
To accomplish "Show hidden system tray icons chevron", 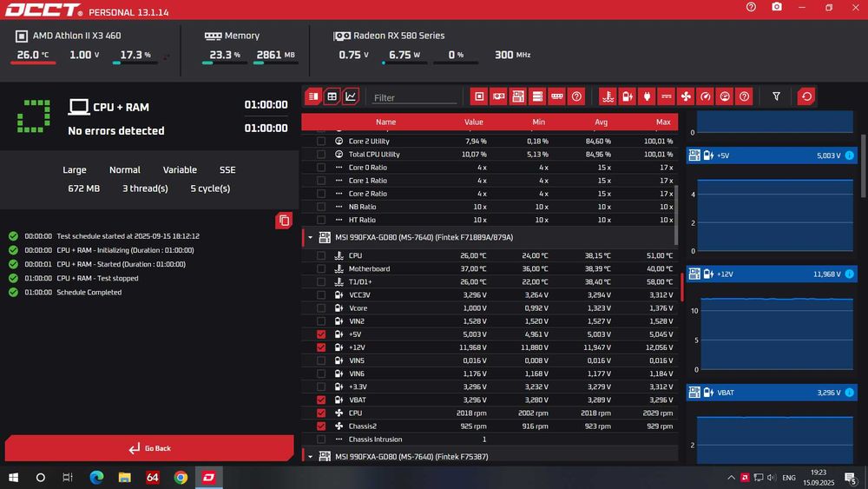I will (731, 478).
